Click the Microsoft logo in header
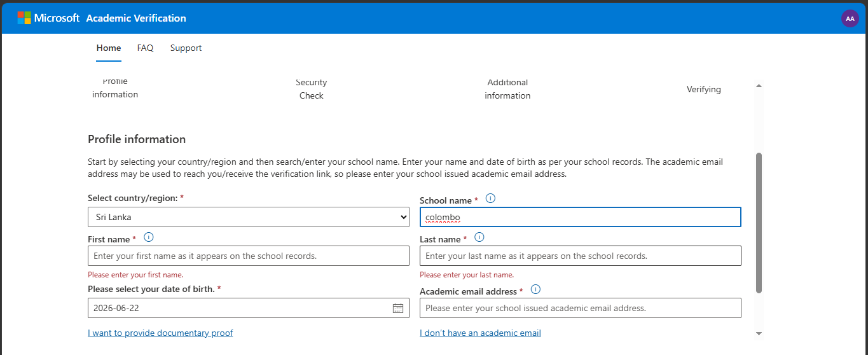This screenshot has width=868, height=355. pos(48,18)
